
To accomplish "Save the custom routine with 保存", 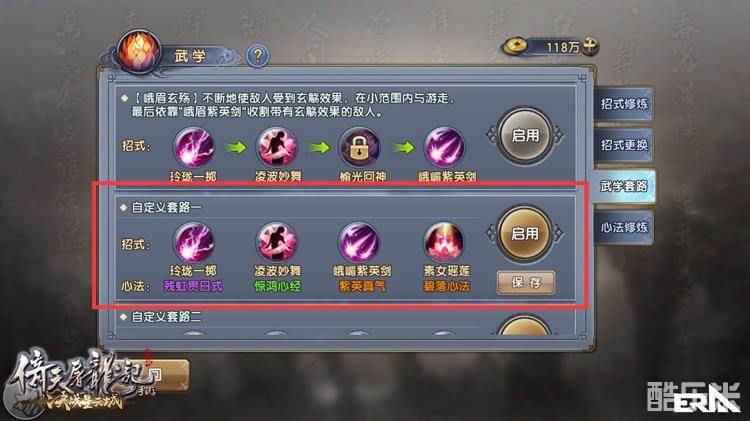I will click(526, 282).
